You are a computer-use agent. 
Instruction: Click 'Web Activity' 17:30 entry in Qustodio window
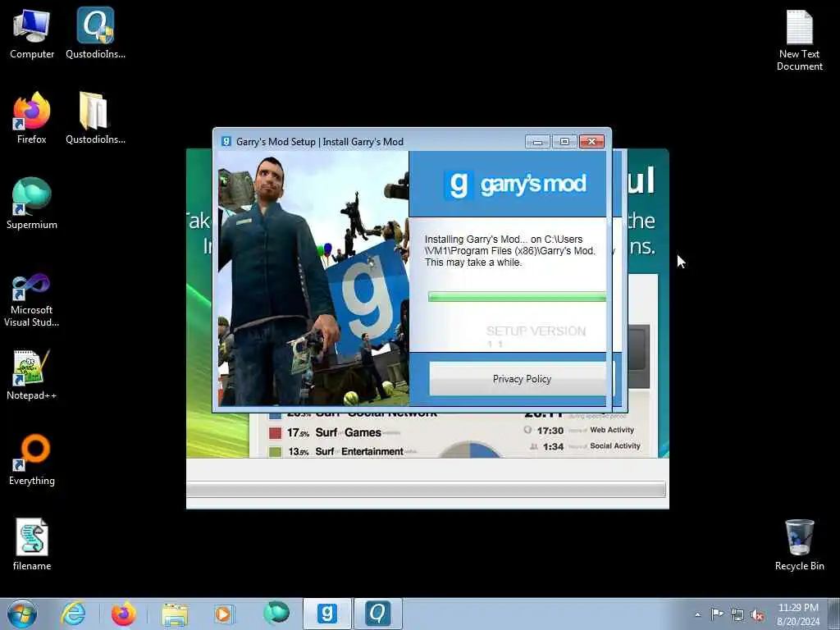point(578,430)
